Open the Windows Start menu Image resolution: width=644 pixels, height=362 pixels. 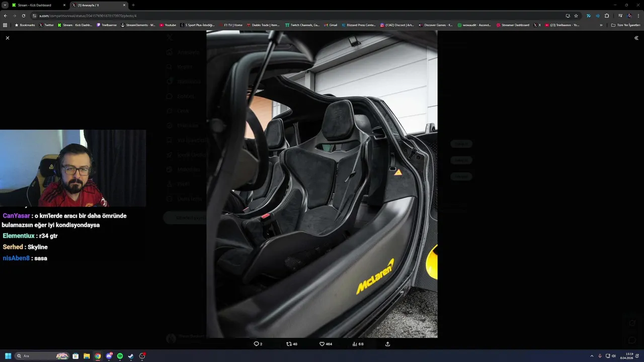8,356
